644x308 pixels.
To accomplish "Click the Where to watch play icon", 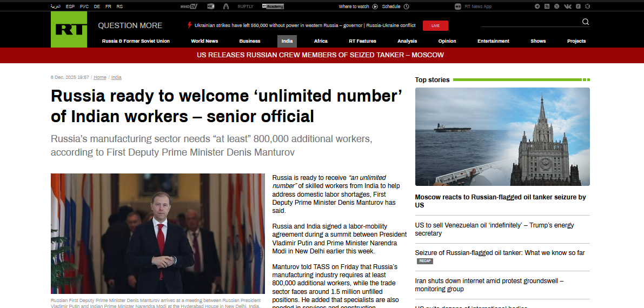I will [x=375, y=6].
